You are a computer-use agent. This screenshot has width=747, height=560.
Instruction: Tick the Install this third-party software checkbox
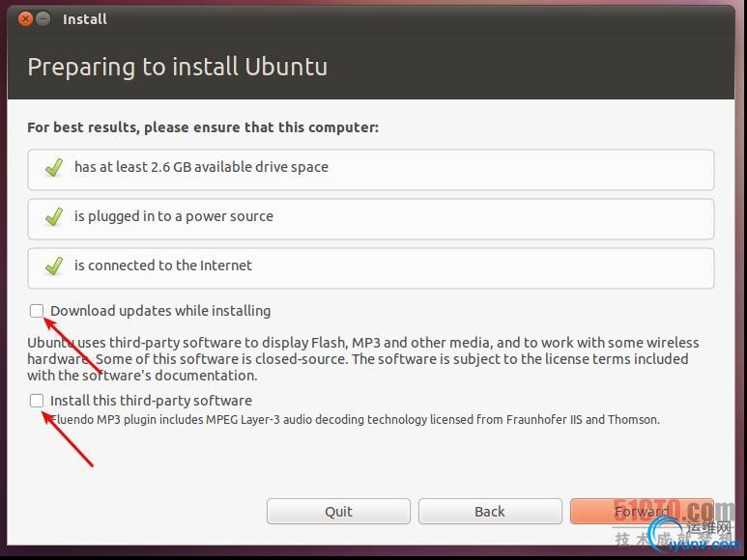point(37,401)
